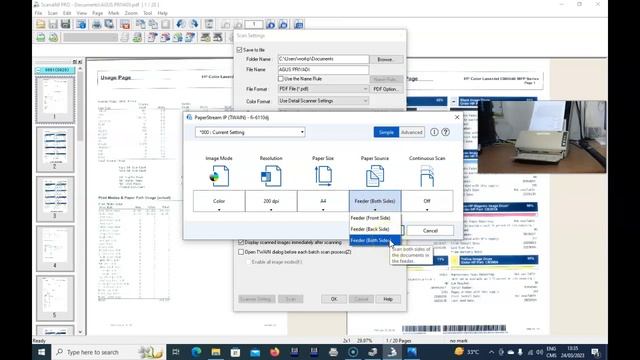Open Firefox from the taskbar
This screenshot has height=360, width=640.
(x=275, y=352)
